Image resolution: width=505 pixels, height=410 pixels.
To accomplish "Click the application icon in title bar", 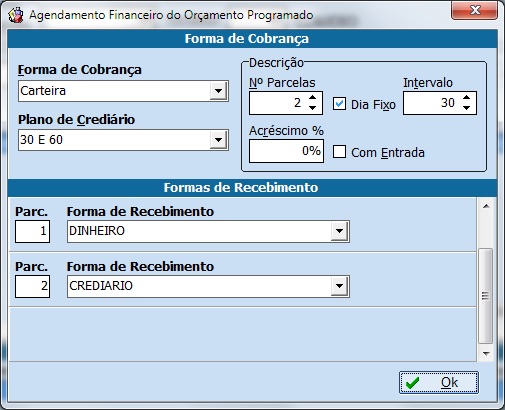I will click(16, 15).
